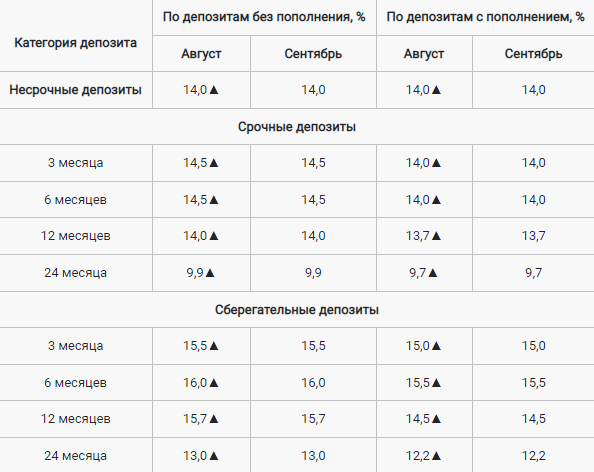Click the up-arrow beside 12,2
This screenshot has height=472, width=594.
click(436, 456)
